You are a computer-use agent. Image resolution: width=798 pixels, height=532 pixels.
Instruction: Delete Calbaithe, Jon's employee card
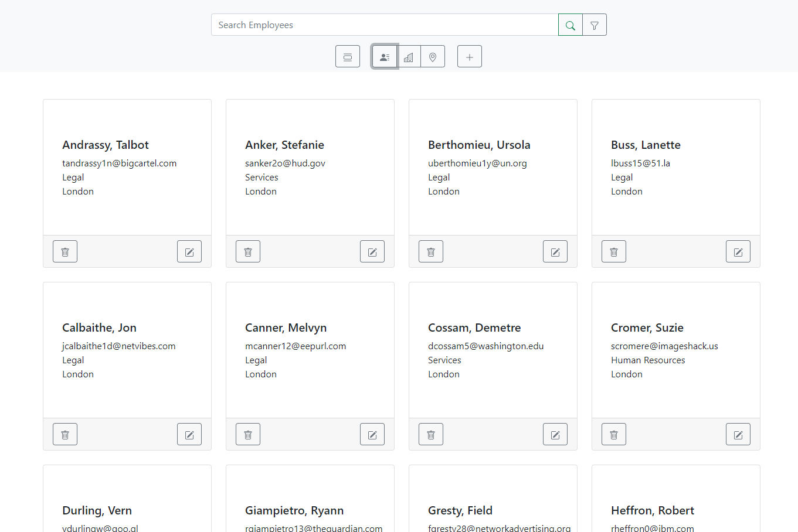click(64, 434)
